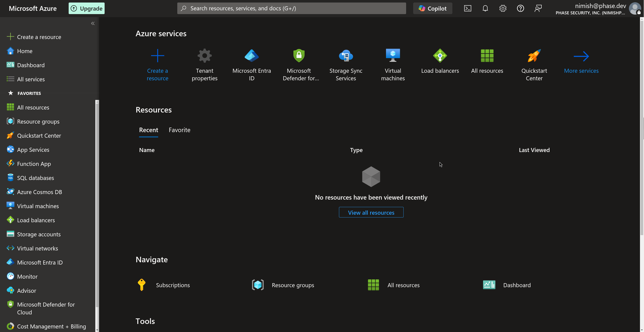Viewport: 644px width, 332px height.
Task: Open Tenant properties service tile
Action: pos(204,65)
